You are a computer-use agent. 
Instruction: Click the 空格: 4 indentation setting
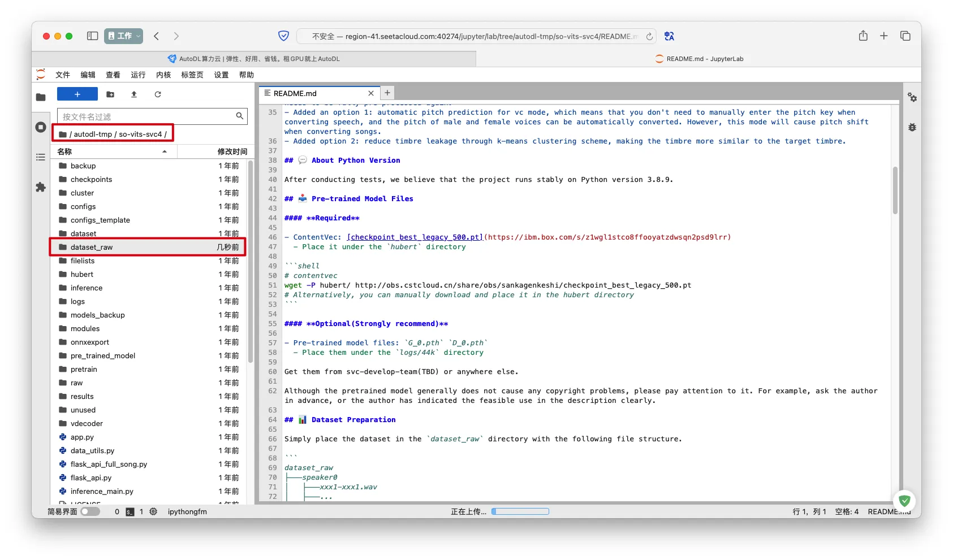pyautogui.click(x=847, y=511)
